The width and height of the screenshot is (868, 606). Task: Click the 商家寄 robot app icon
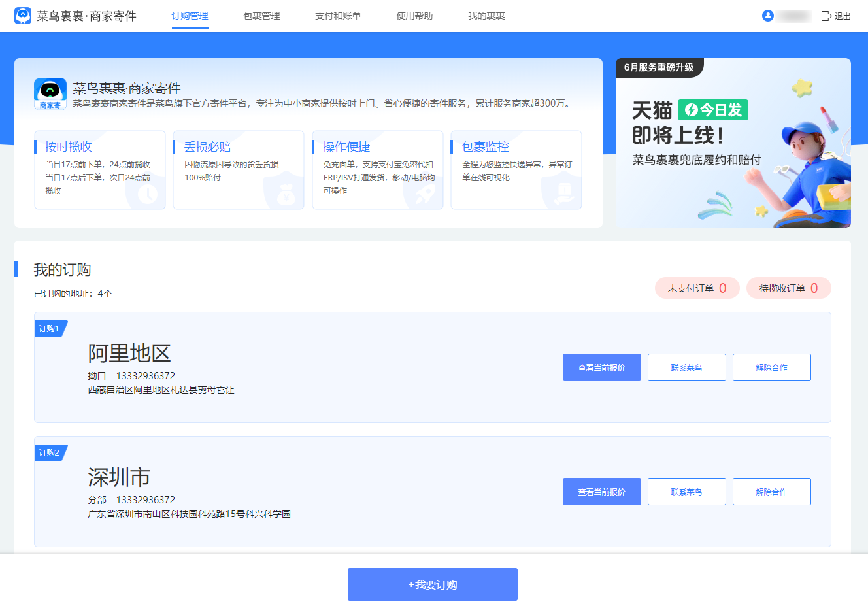[x=50, y=94]
